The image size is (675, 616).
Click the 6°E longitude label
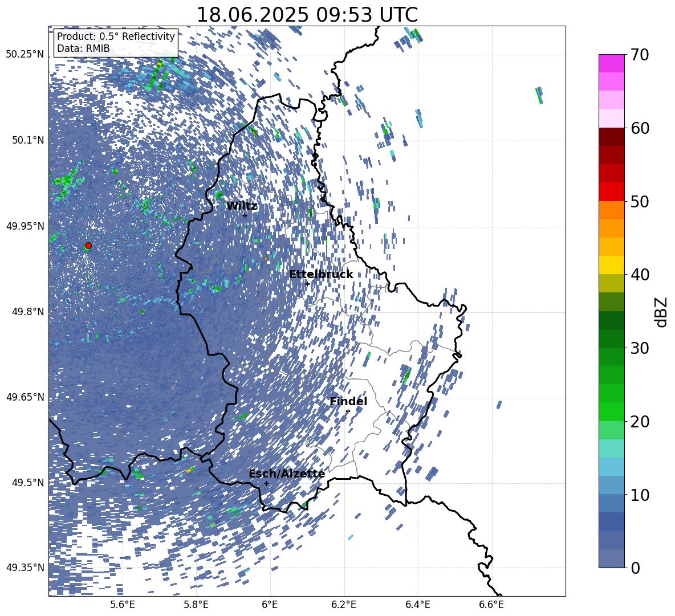click(x=270, y=605)
